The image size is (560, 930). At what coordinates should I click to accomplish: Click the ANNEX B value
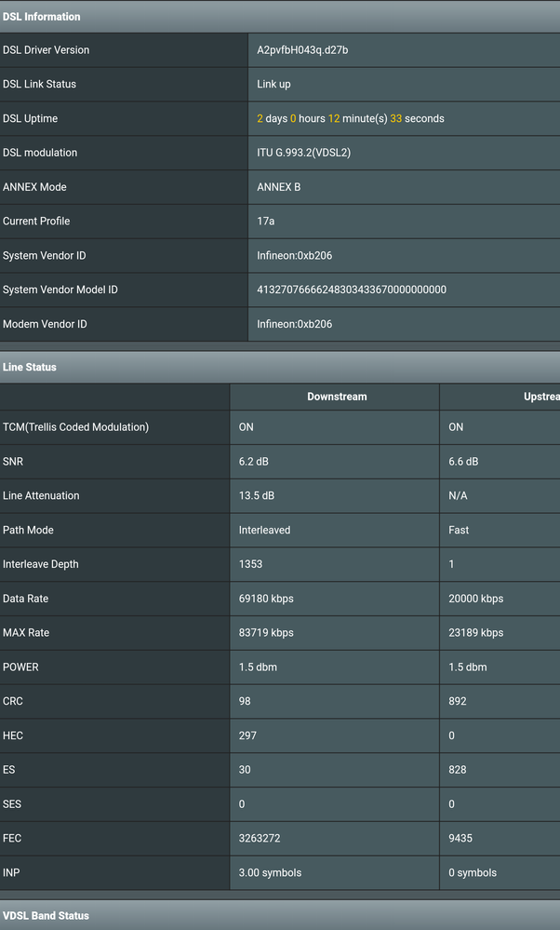click(278, 187)
